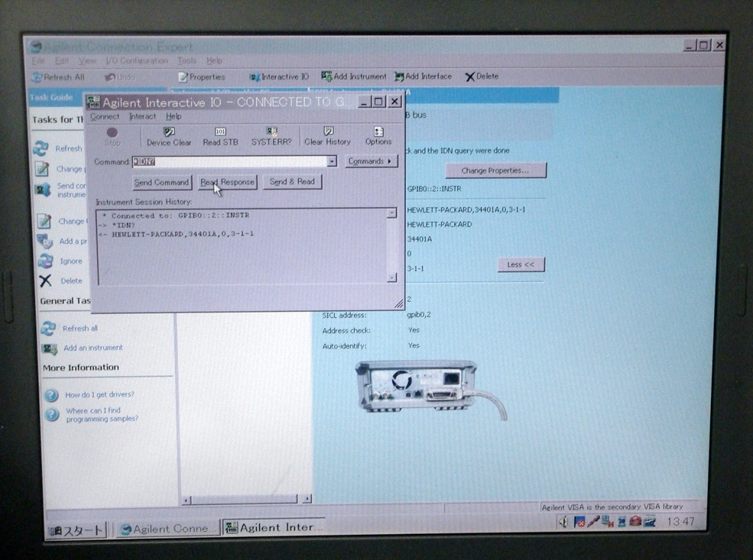Click the 13:47 clock in the taskbar
Viewport: 753px width, 560px height.
[680, 521]
